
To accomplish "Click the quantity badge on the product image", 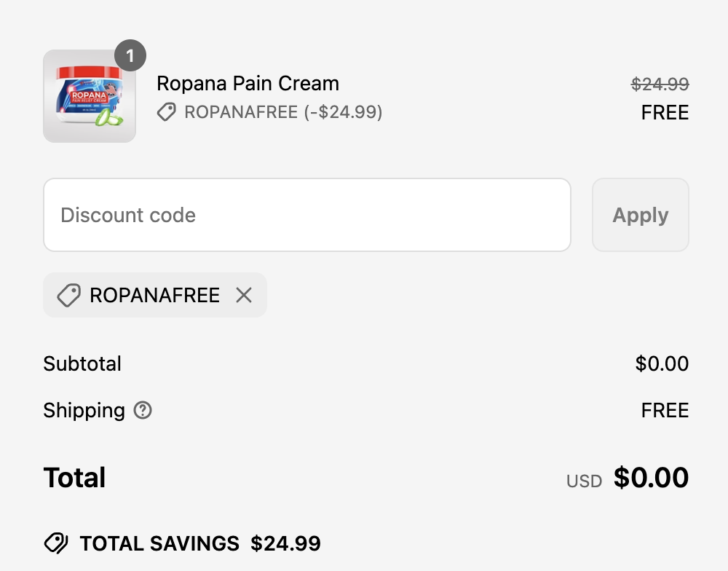I will pyautogui.click(x=130, y=56).
